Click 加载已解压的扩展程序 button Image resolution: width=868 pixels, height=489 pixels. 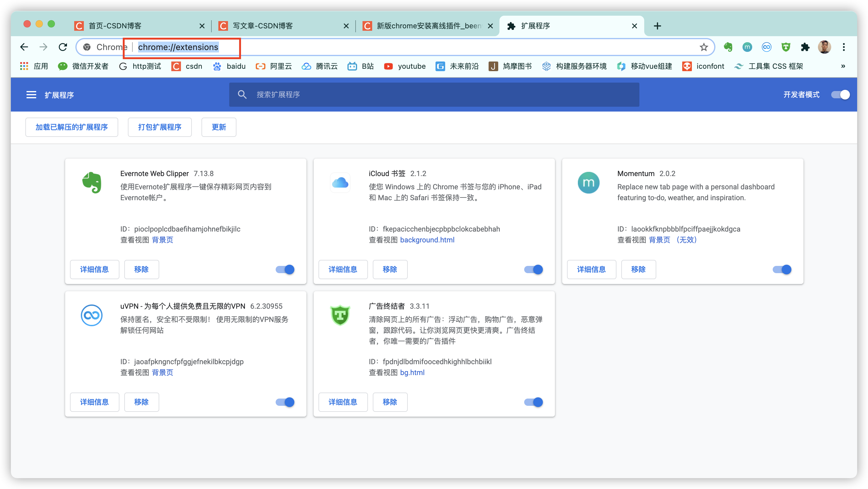click(72, 127)
